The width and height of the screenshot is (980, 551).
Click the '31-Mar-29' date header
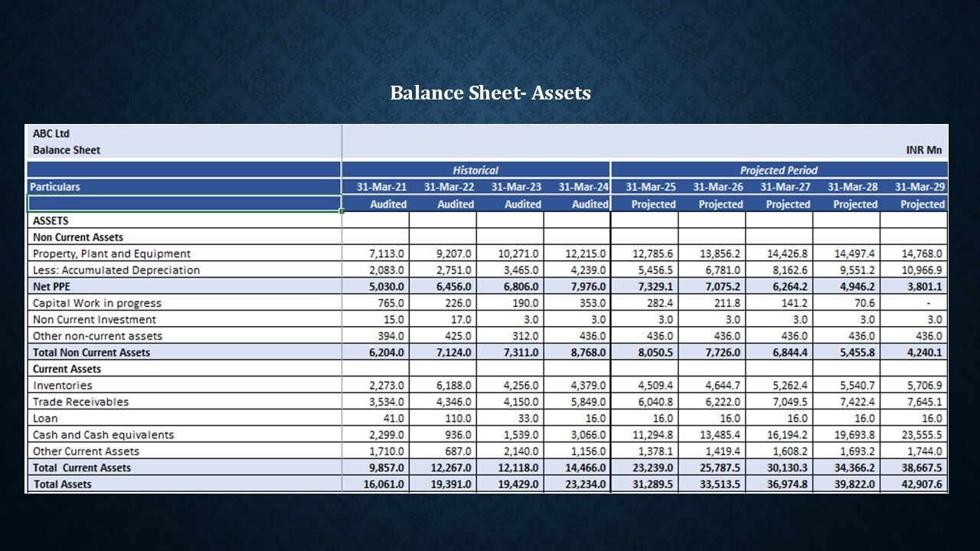(920, 187)
